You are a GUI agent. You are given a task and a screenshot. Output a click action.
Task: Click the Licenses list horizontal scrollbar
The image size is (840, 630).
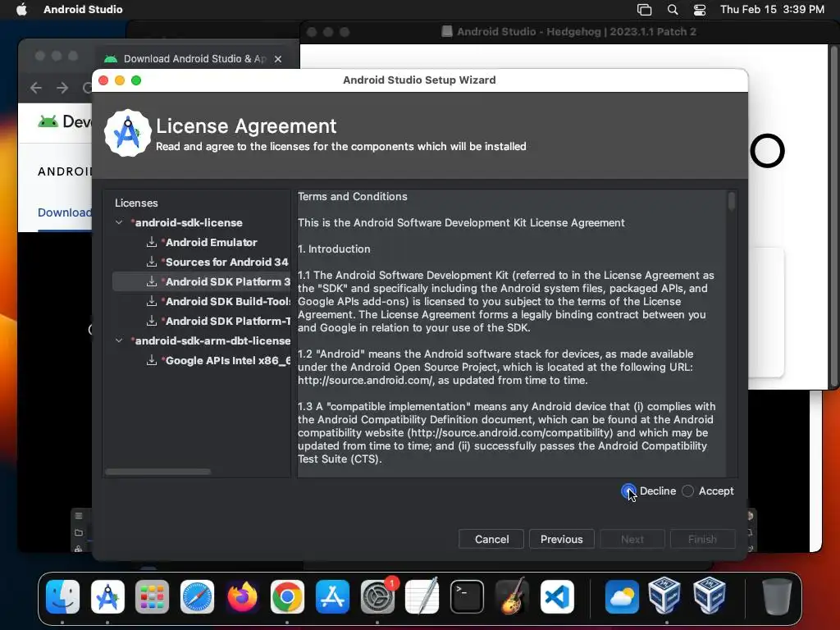pos(158,472)
